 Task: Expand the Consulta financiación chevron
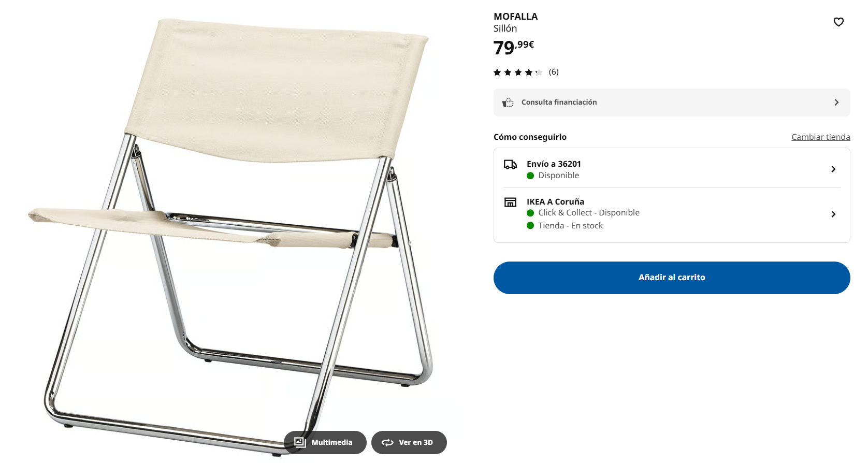(836, 103)
